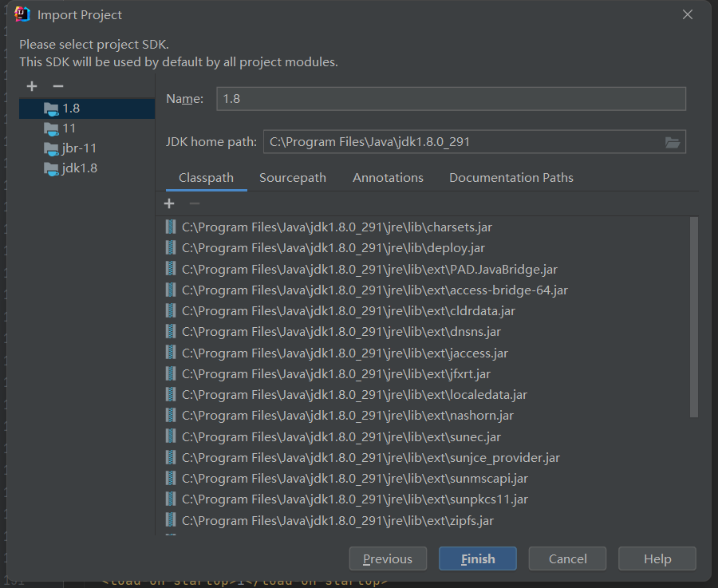718x588 pixels.
Task: Remove the classpath entry with the minus icon
Action: [x=195, y=203]
